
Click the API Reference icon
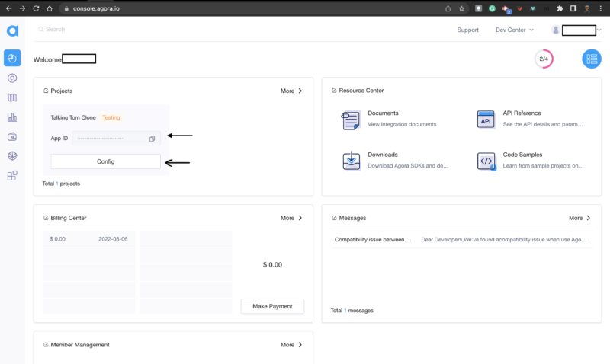pyautogui.click(x=486, y=120)
